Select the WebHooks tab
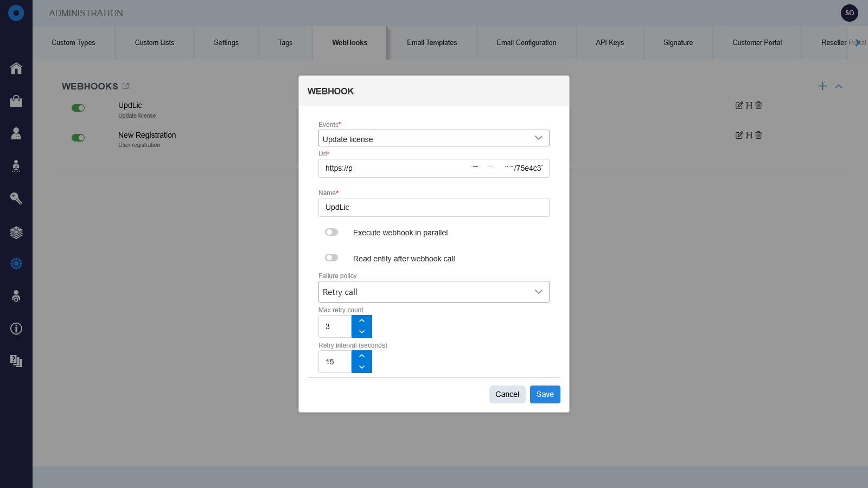Viewport: 868px width, 488px height. (350, 42)
